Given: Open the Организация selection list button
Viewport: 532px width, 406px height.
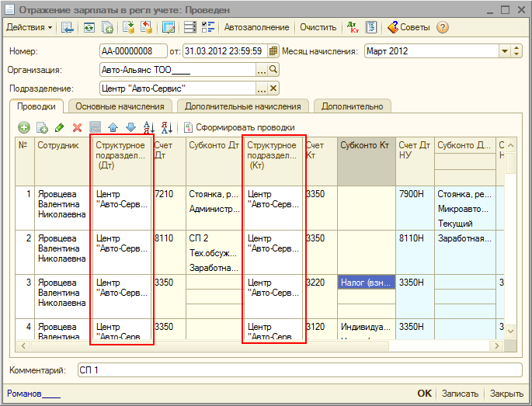Looking at the screenshot, I should pyautogui.click(x=262, y=70).
